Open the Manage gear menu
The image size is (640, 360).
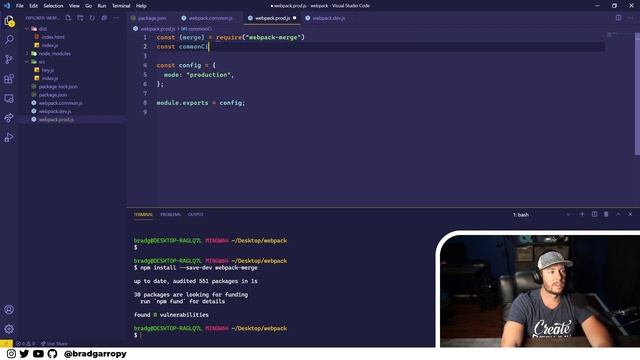click(9, 329)
